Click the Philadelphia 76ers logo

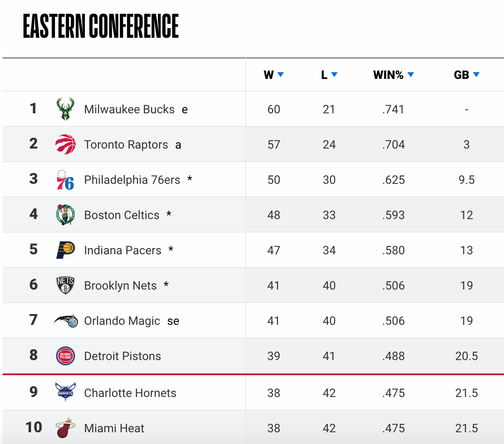tap(66, 180)
